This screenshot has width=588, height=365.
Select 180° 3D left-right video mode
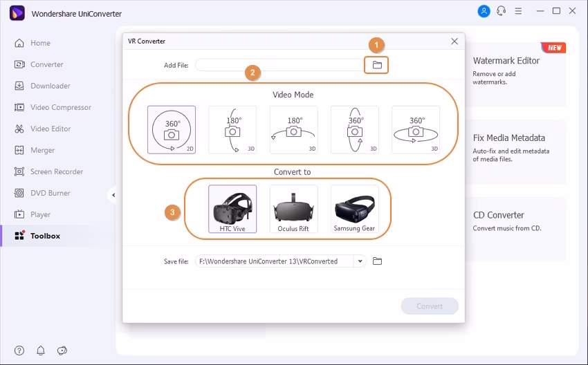[x=293, y=130]
